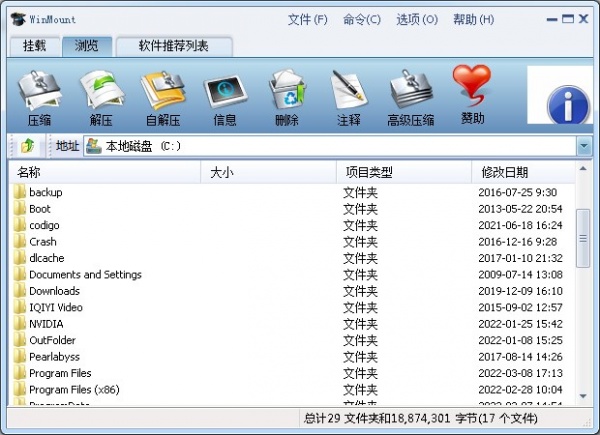Select the 自解压 self-extract icon
600x435 pixels.
tap(163, 98)
